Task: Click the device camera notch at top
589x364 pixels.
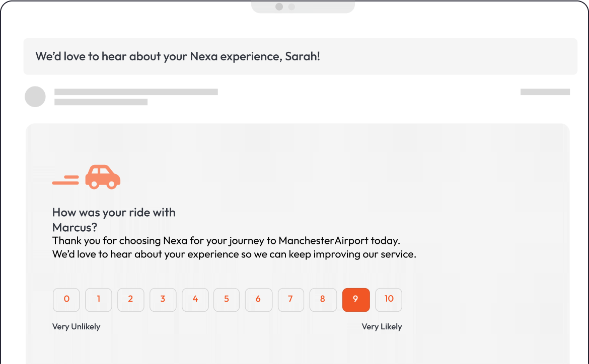Action: (x=303, y=7)
